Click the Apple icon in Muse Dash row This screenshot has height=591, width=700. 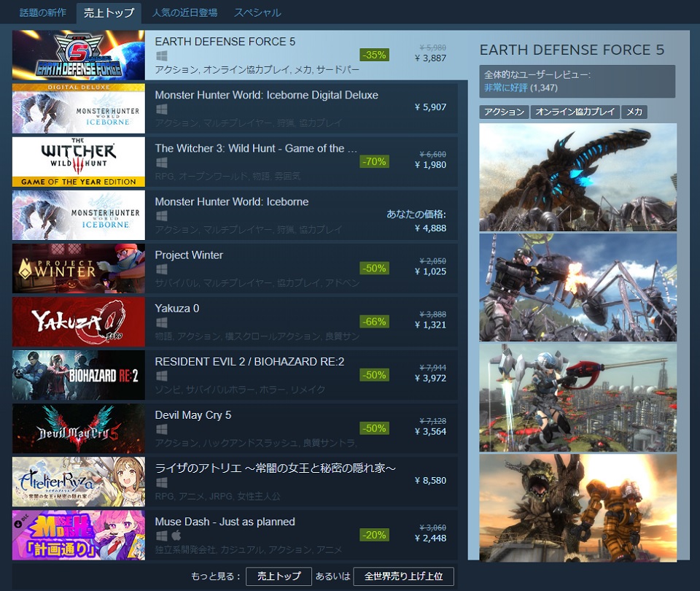[x=176, y=536]
